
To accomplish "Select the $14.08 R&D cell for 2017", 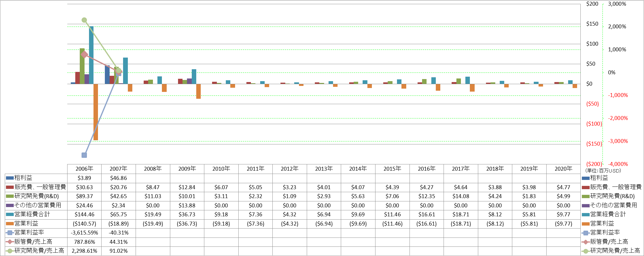I will click(x=461, y=196).
